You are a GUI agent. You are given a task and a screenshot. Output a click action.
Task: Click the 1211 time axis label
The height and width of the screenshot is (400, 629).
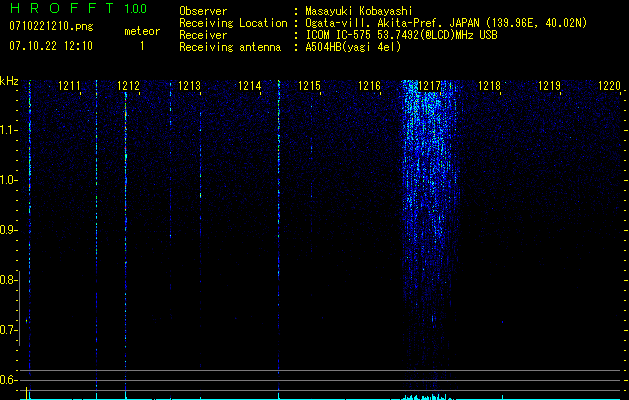tap(69, 86)
